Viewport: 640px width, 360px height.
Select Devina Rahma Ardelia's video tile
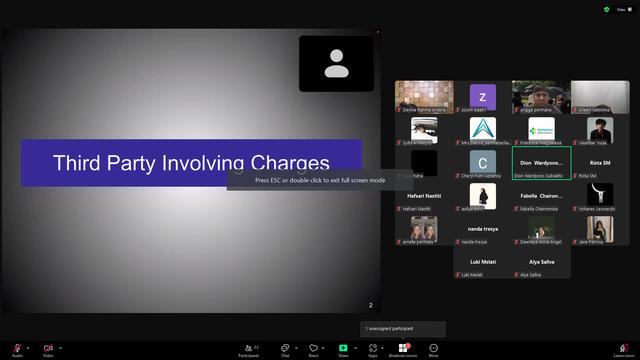tap(424, 97)
